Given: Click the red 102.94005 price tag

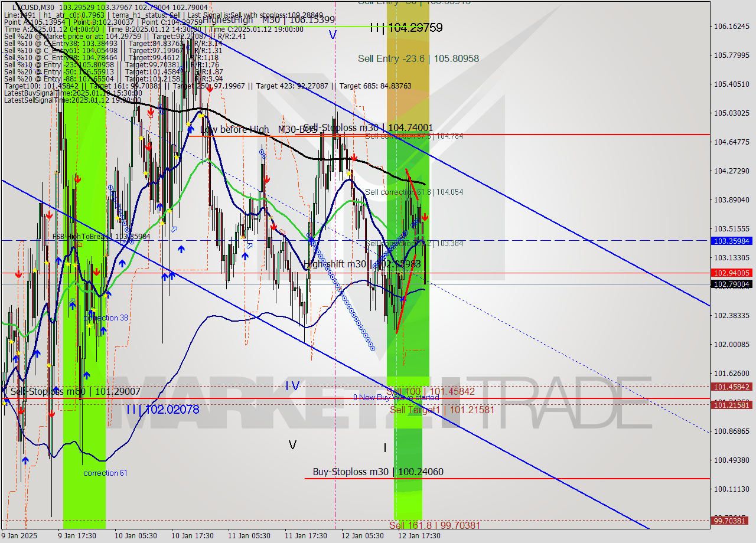Looking at the screenshot, I should (732, 273).
